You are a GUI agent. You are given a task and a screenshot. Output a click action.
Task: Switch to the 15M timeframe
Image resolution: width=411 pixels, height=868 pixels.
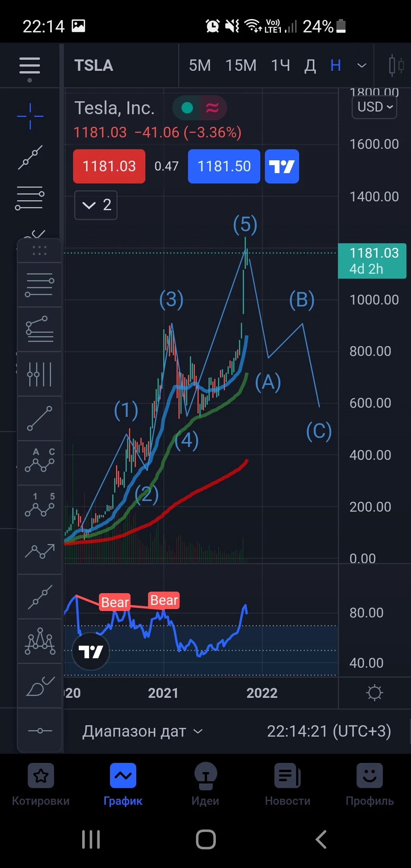[x=241, y=65]
